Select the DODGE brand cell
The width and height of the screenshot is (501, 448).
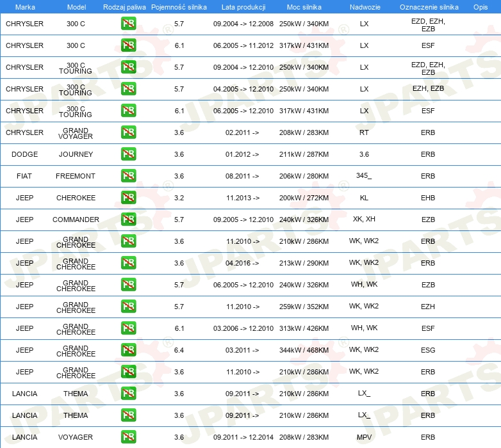24,154
